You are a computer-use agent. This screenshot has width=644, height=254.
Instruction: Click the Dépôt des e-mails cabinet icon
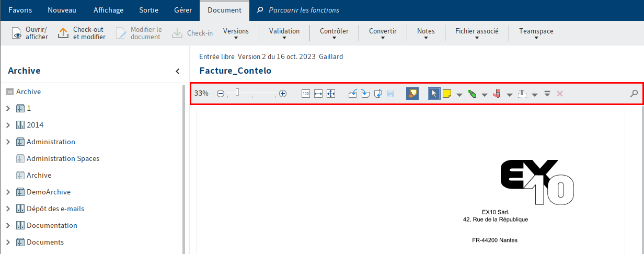(20, 209)
